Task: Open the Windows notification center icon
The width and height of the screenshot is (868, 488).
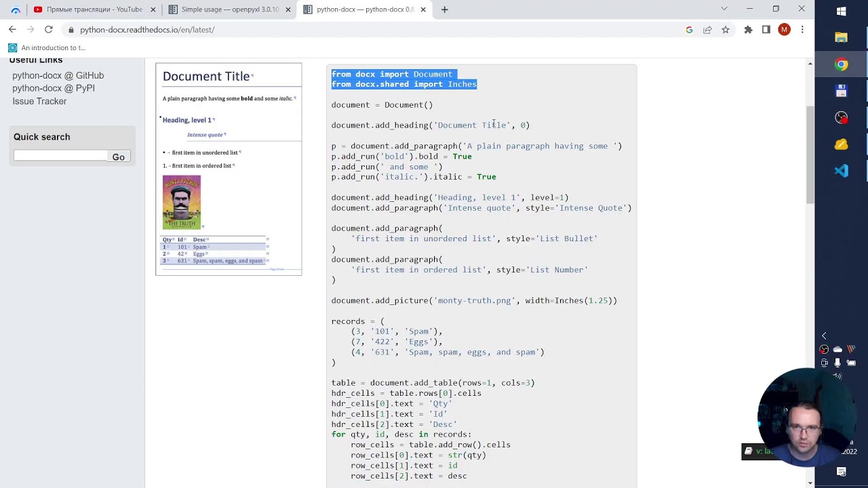Action: point(842,472)
